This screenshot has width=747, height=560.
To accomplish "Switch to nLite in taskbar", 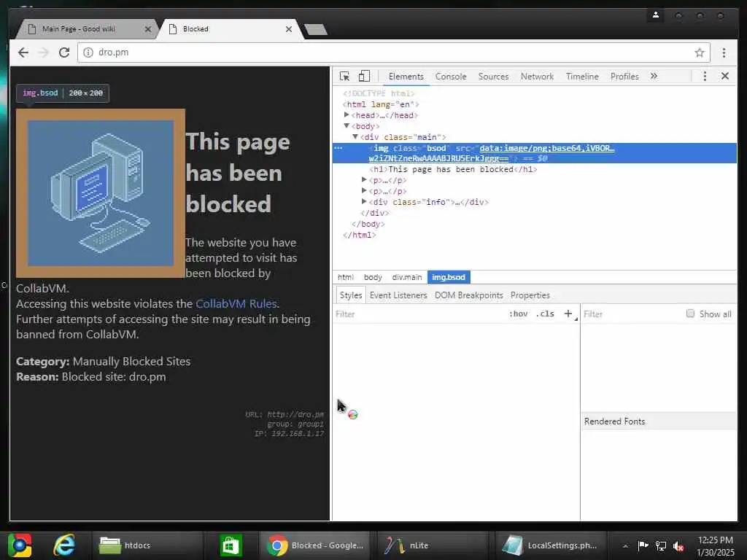I will tap(433, 545).
